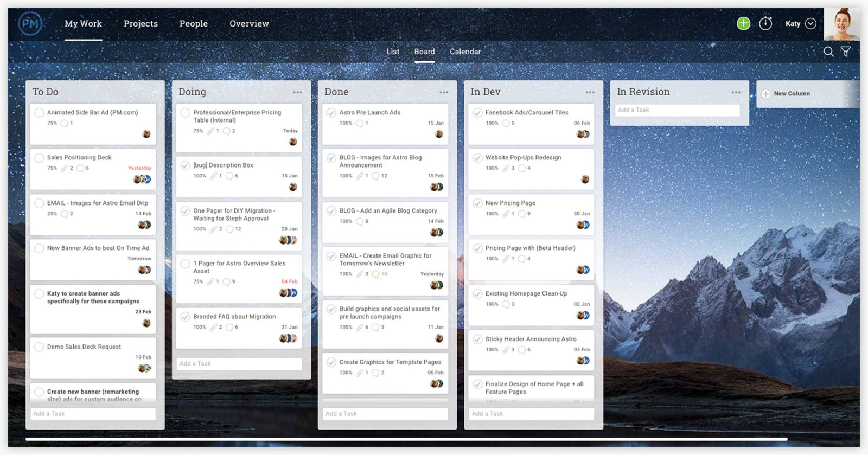Screen dimensions: 868x455
Task: Open the Projects menu
Action: [x=141, y=23]
